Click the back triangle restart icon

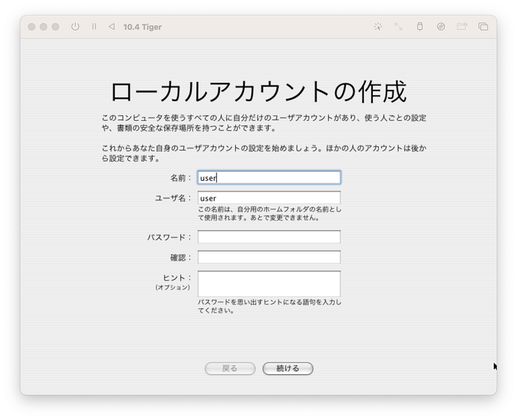[111, 26]
